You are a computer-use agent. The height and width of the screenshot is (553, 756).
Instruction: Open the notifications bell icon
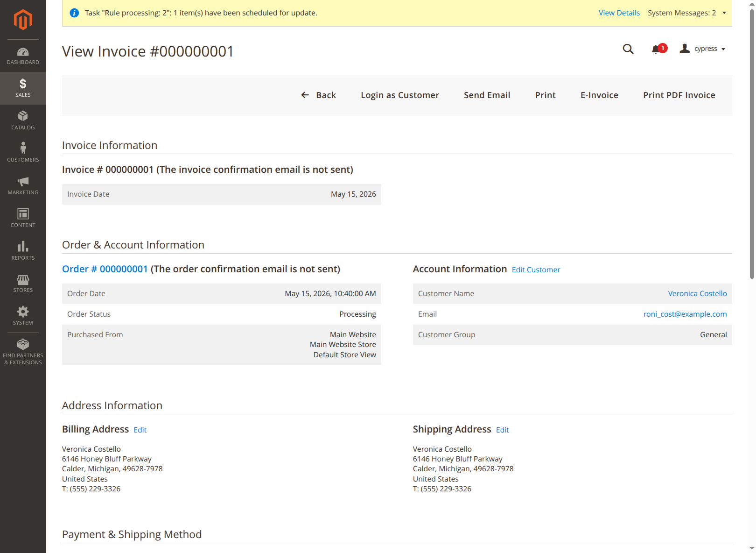click(x=656, y=49)
